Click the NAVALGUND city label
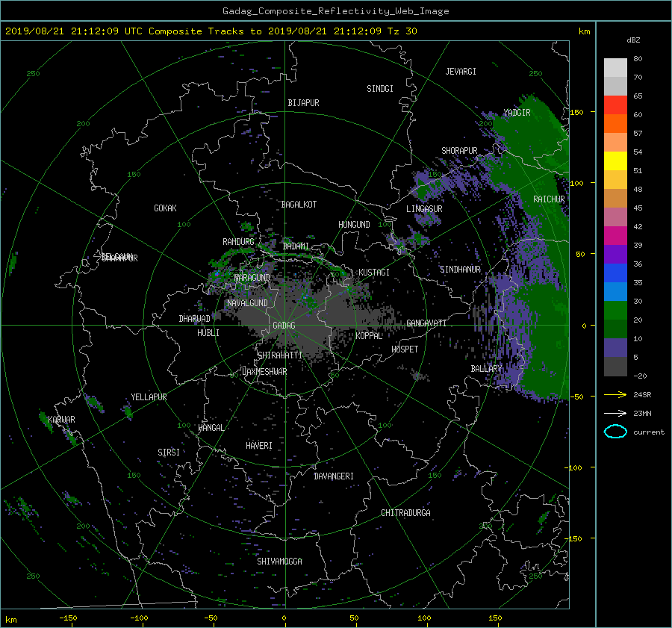 [x=248, y=303]
